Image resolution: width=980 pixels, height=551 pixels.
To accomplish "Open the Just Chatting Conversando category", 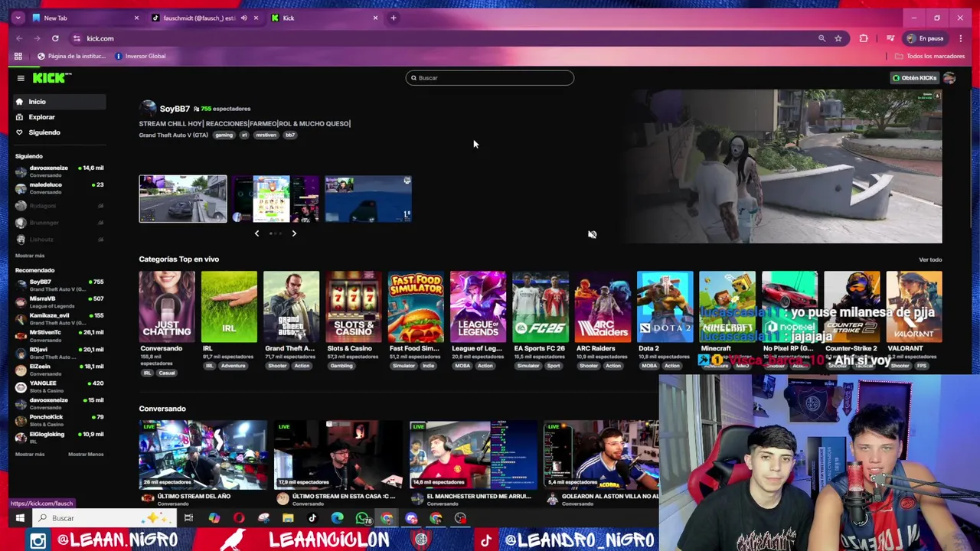I will click(x=167, y=306).
